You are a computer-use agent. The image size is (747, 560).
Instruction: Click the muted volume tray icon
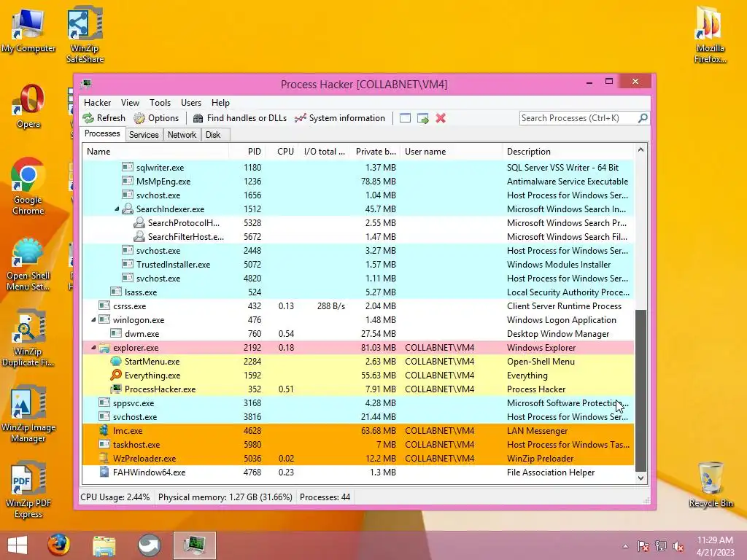[678, 545]
